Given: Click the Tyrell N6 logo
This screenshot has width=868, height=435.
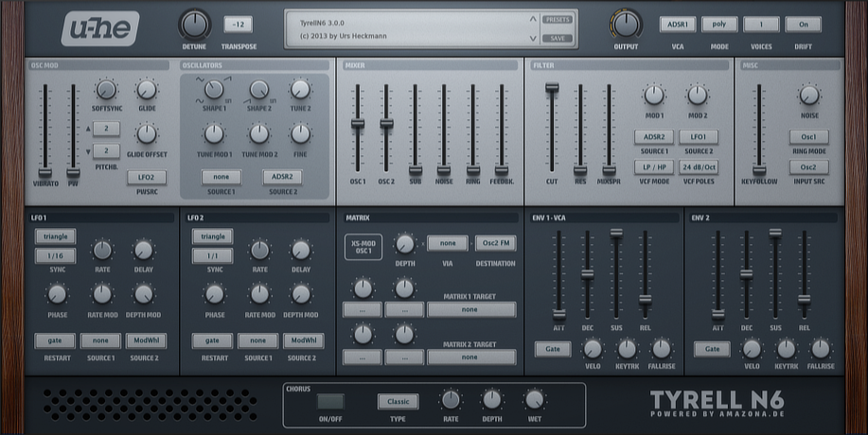Looking at the screenshot, I should (717, 403).
